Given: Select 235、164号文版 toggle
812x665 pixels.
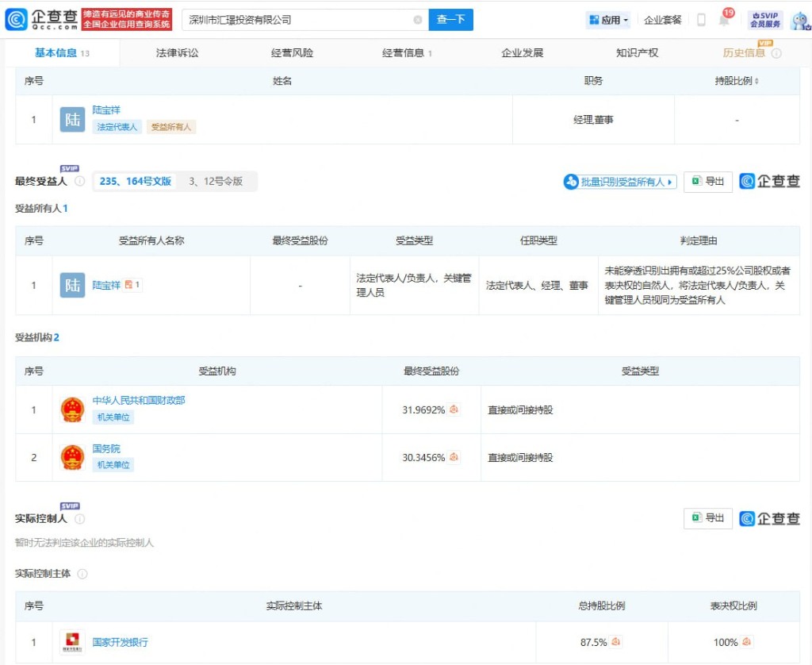Looking at the screenshot, I should click(x=135, y=182).
